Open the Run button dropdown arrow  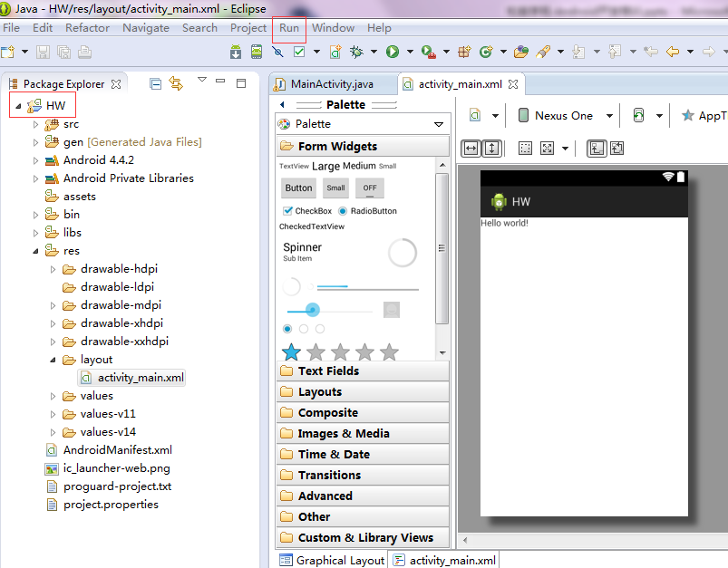(410, 52)
